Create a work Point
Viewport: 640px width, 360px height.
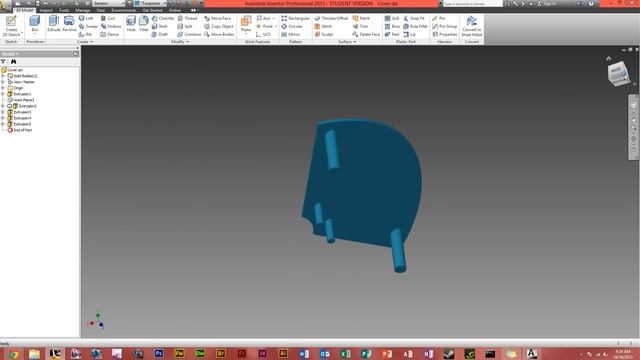tap(265, 26)
